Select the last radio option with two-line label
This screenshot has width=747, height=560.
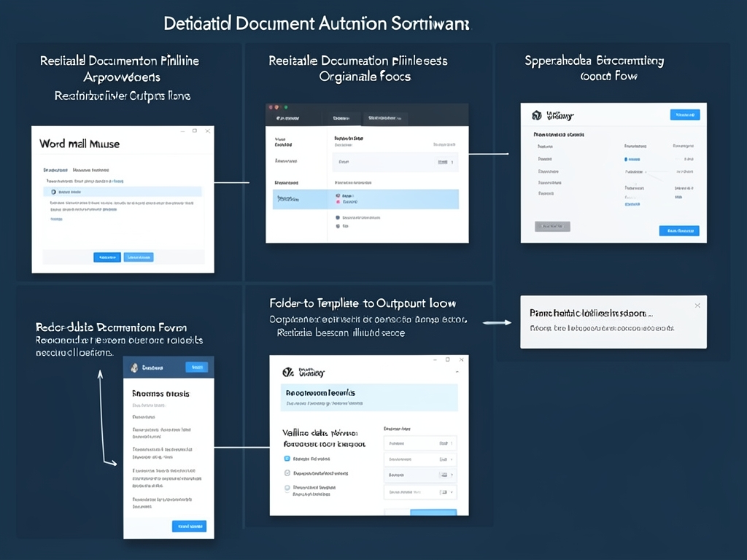click(x=287, y=488)
